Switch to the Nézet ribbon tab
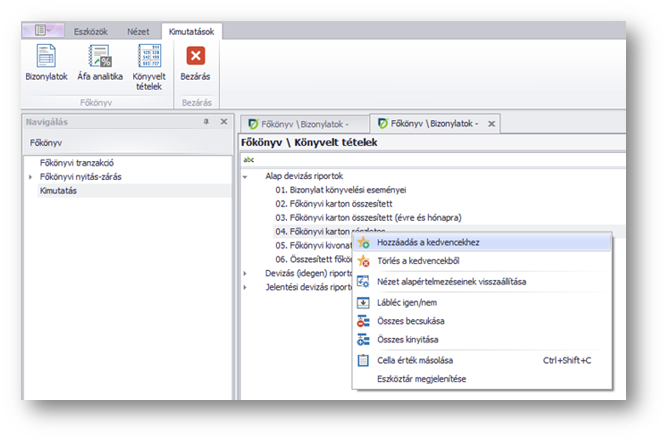The height and width of the screenshot is (442, 668). (138, 32)
